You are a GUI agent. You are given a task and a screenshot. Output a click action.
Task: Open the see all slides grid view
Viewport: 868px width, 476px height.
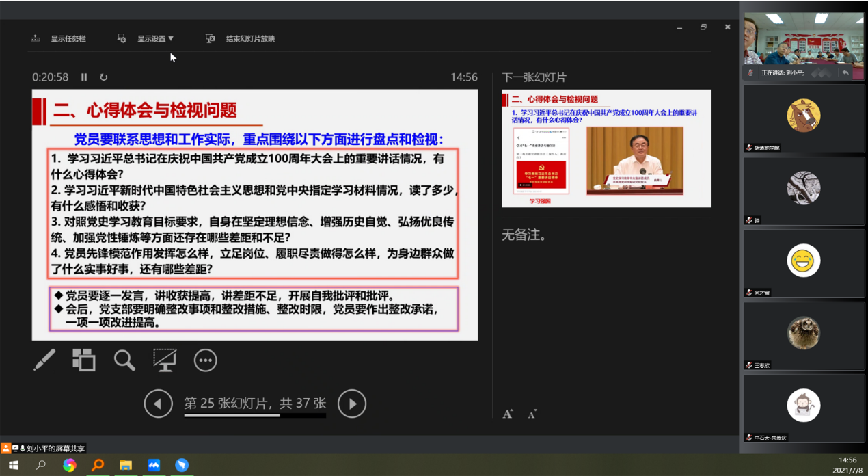pos(84,360)
